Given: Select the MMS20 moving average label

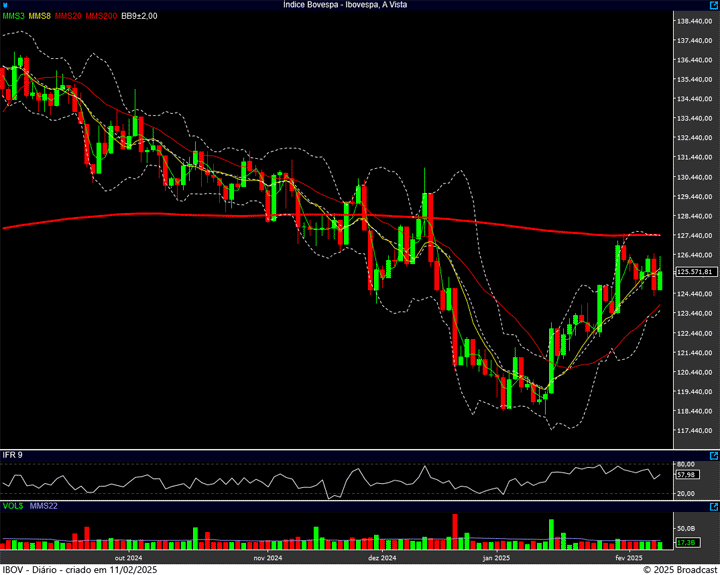Looking at the screenshot, I should [68, 16].
